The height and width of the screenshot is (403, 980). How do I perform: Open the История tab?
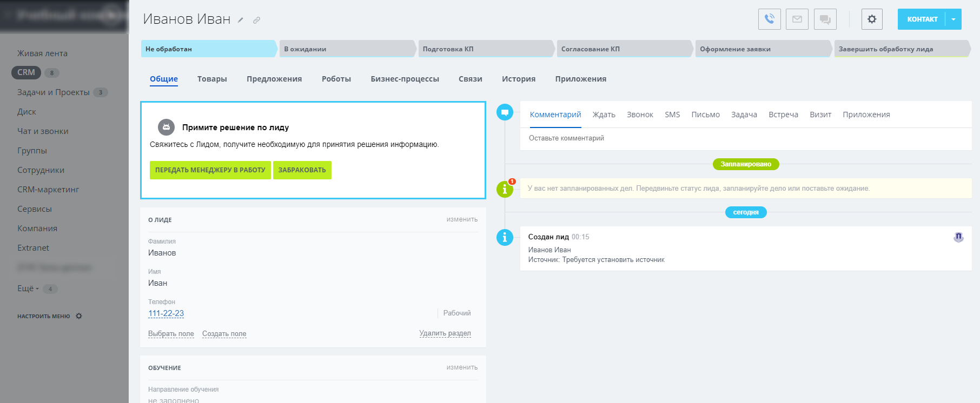pyautogui.click(x=518, y=79)
